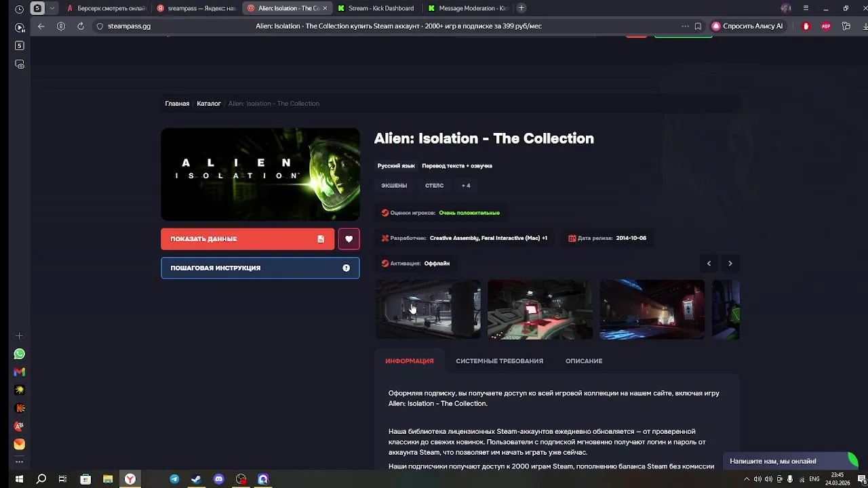This screenshot has height=488, width=868.
Task: Show hidden system tray icons
Action: (x=747, y=479)
